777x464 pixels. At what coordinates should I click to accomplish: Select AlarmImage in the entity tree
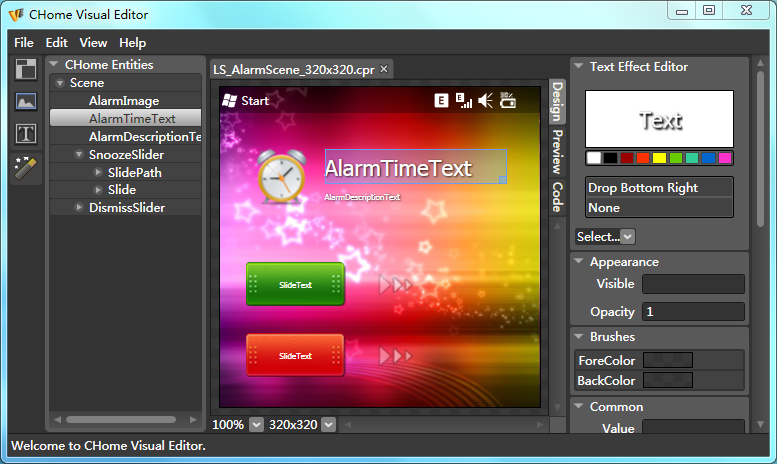coord(125,101)
